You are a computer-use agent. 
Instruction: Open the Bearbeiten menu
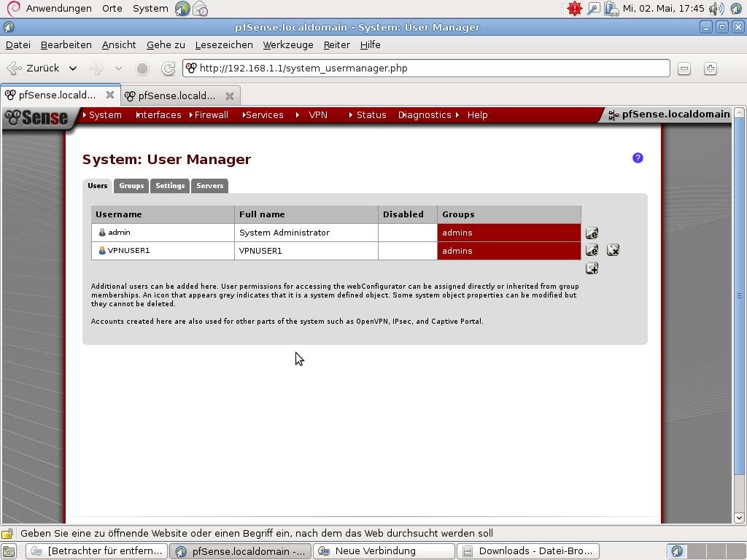66,44
